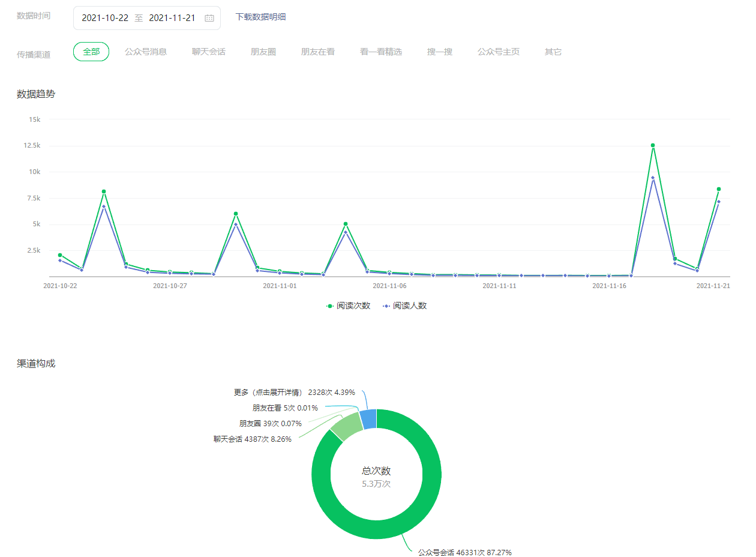Open 公众号主页 channel filter
This screenshot has width=756, height=557.
click(499, 52)
